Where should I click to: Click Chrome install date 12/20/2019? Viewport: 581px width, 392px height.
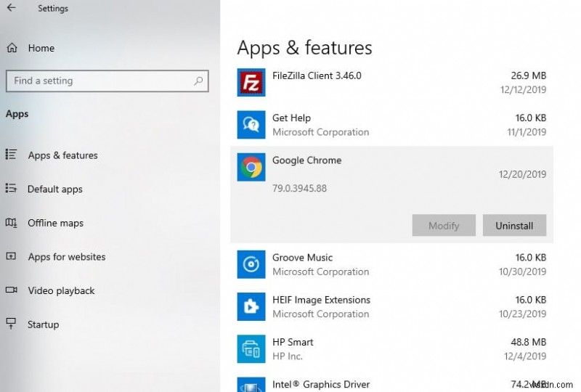pyautogui.click(x=522, y=174)
